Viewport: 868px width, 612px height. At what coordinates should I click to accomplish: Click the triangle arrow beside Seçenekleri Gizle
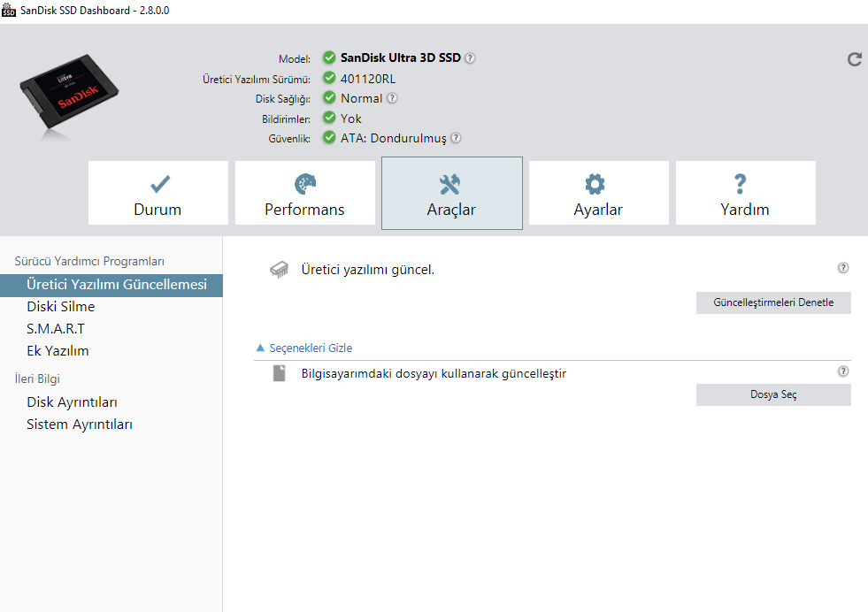pyautogui.click(x=260, y=348)
